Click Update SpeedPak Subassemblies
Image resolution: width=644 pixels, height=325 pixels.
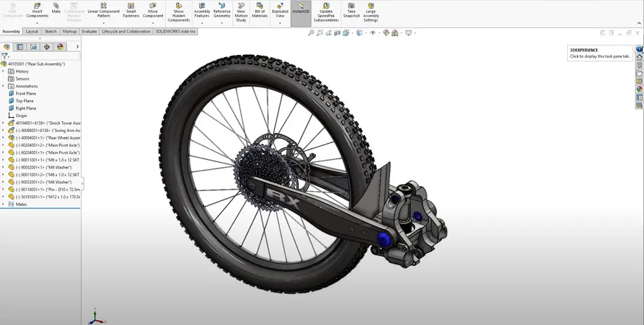pyautogui.click(x=326, y=12)
